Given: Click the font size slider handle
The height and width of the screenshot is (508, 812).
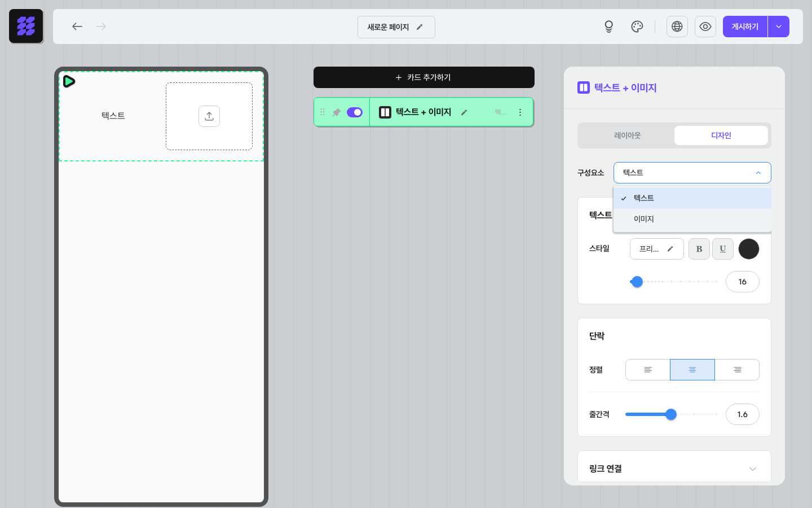Looking at the screenshot, I should coord(637,282).
